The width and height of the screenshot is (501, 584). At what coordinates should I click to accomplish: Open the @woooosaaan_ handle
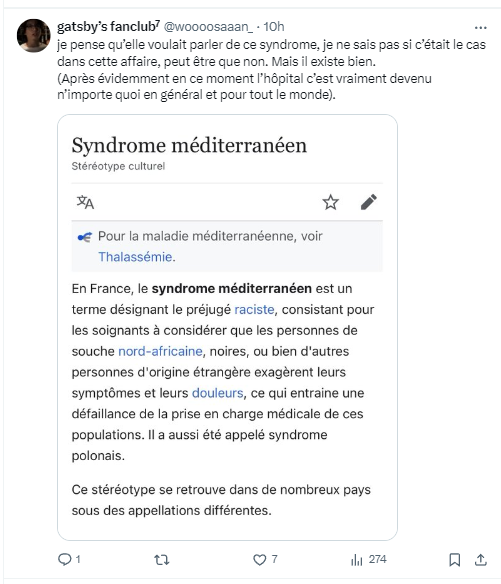[208, 27]
